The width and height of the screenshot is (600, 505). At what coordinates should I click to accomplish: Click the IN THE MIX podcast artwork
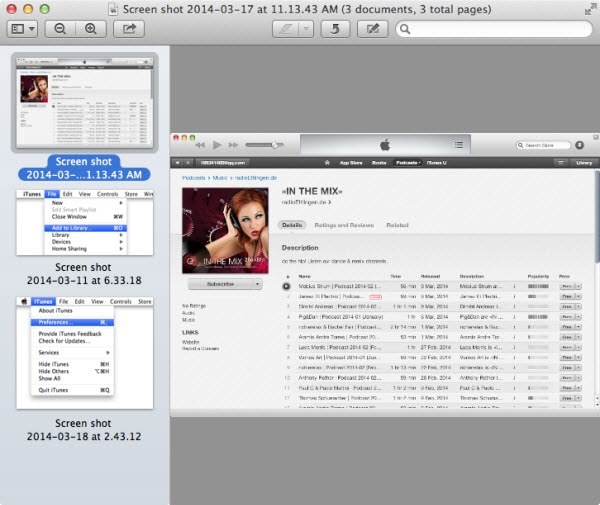(x=225, y=231)
